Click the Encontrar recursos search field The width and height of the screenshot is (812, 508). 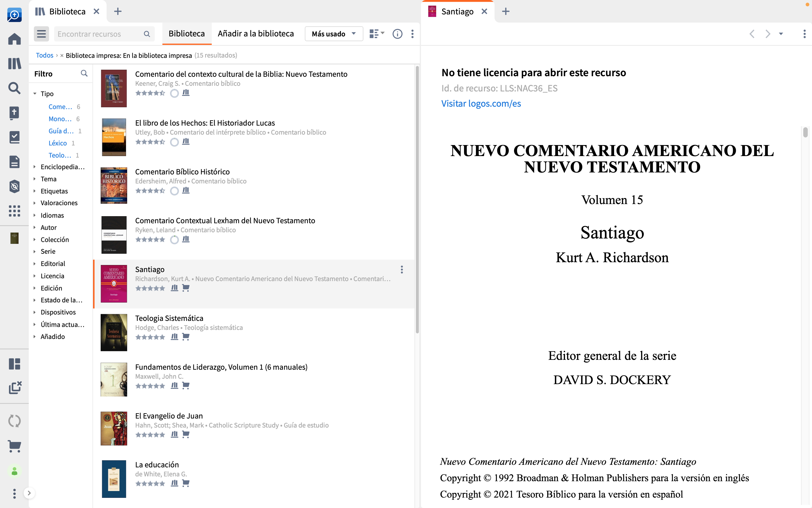pyautogui.click(x=104, y=34)
